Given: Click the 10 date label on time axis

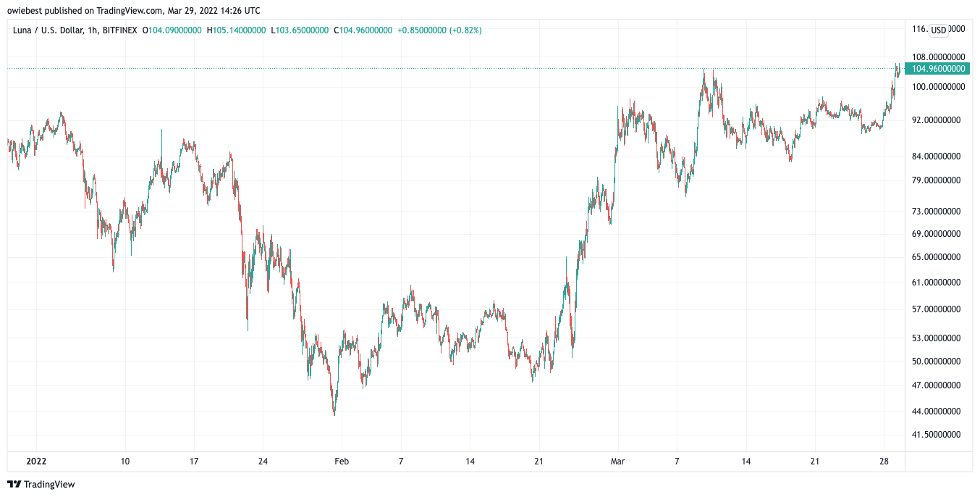Looking at the screenshot, I should coord(124,461).
